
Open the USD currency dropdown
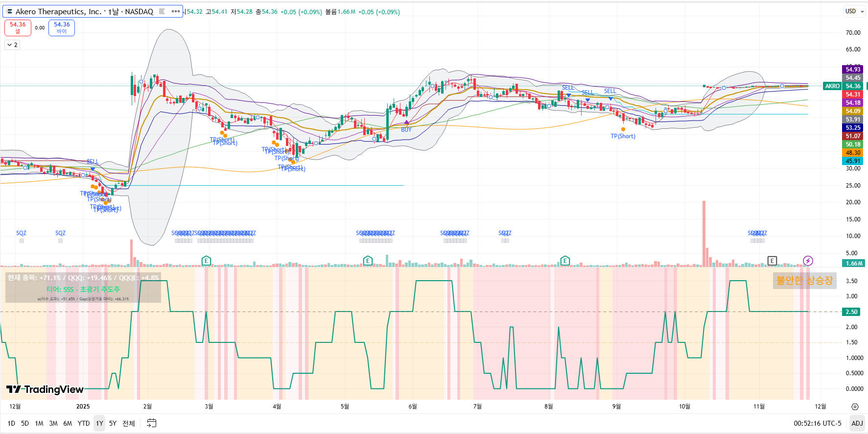854,11
